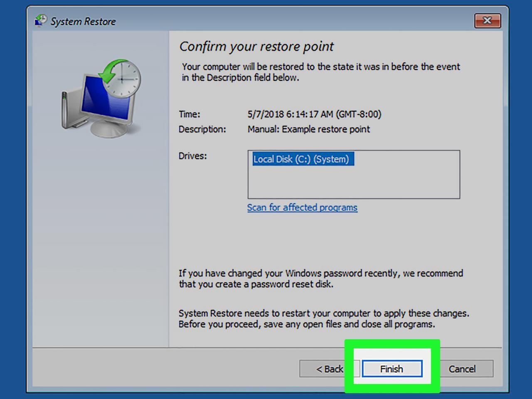Click the Confirm your restore point heading

click(256, 46)
